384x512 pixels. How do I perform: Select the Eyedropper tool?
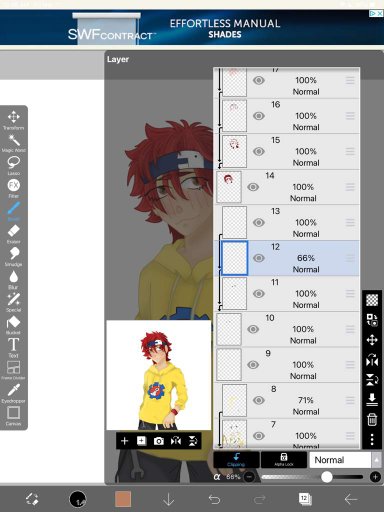pyautogui.click(x=14, y=393)
